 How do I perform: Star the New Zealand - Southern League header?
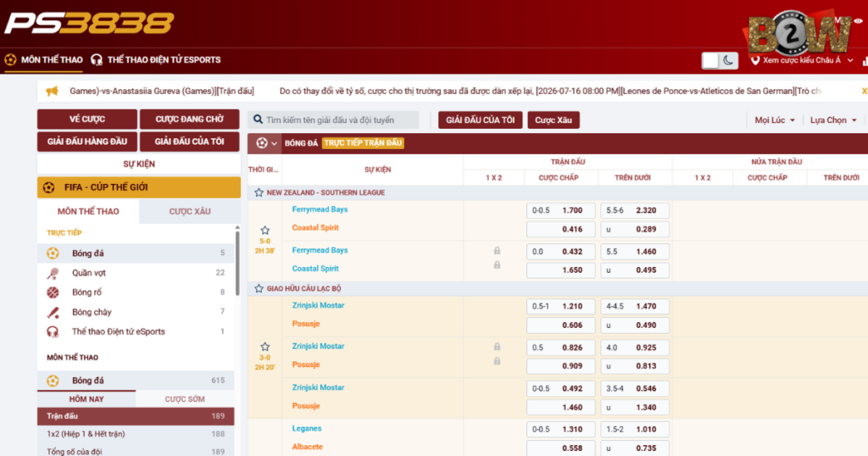[259, 192]
